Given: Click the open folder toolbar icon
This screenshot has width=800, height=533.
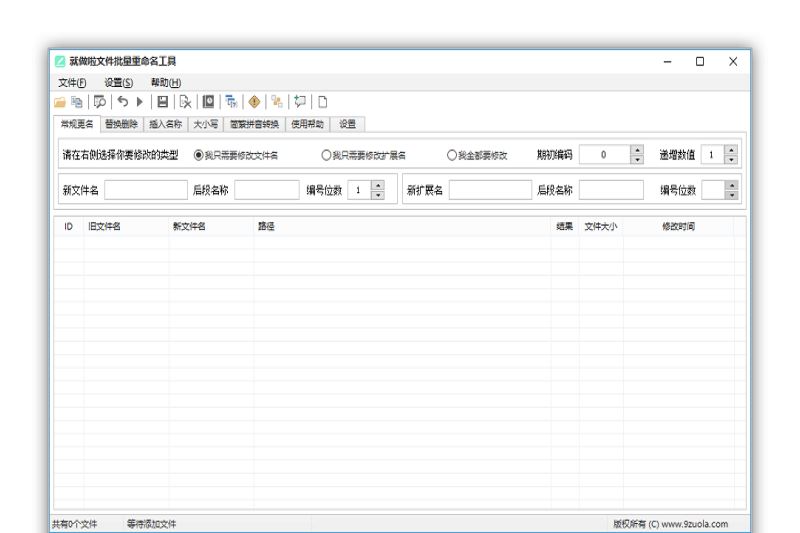Looking at the screenshot, I should click(x=60, y=103).
